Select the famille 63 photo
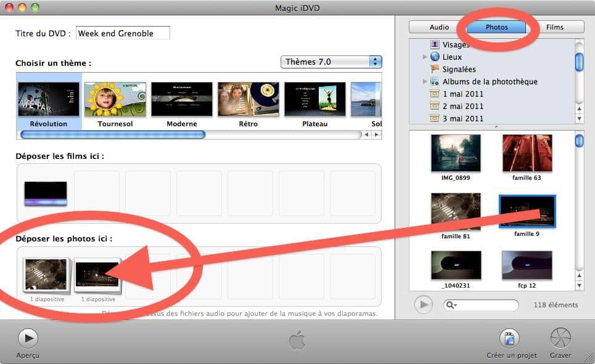Image resolution: width=595 pixels, height=364 pixels. coord(527,153)
